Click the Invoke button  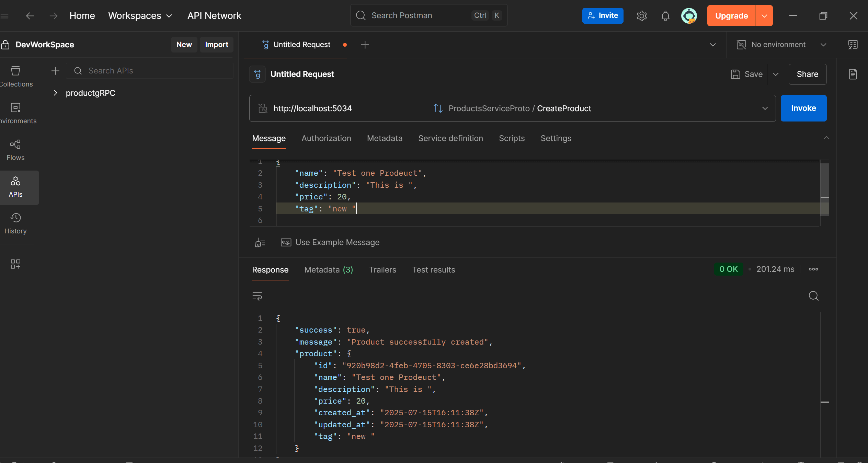803,108
